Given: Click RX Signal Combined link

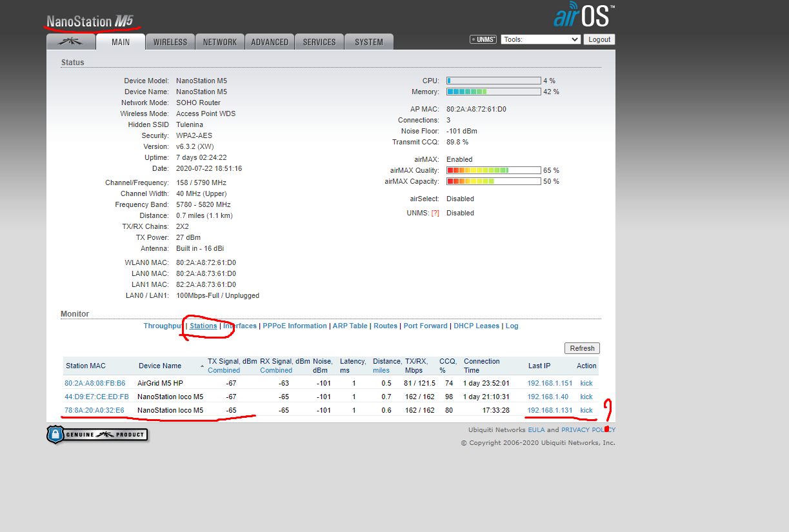Looking at the screenshot, I should click(x=276, y=370).
